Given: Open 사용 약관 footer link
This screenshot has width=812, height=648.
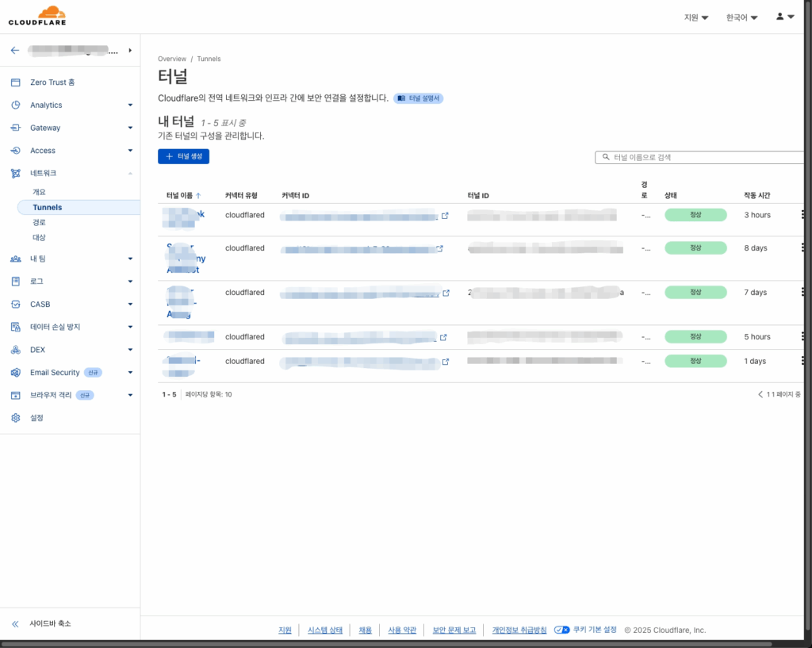Looking at the screenshot, I should pyautogui.click(x=402, y=631).
